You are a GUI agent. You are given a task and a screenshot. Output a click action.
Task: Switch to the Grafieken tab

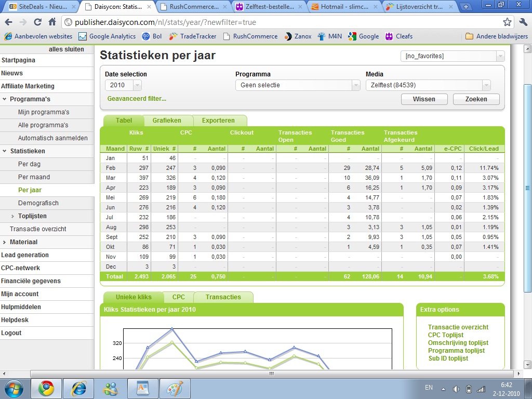pyautogui.click(x=167, y=121)
